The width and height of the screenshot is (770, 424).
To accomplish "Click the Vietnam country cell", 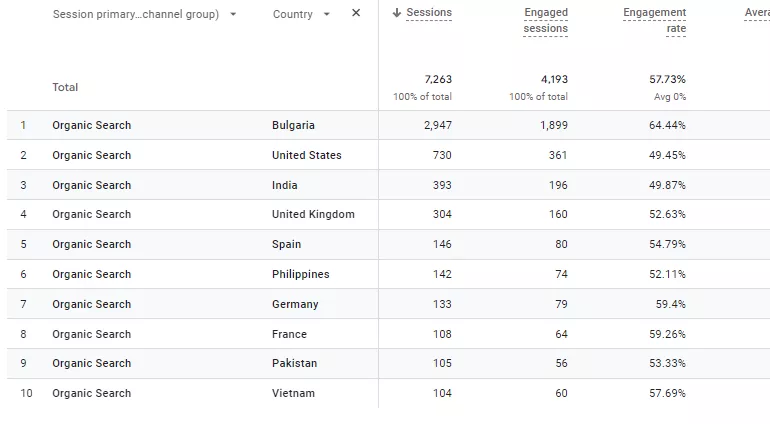I will click(x=293, y=393).
